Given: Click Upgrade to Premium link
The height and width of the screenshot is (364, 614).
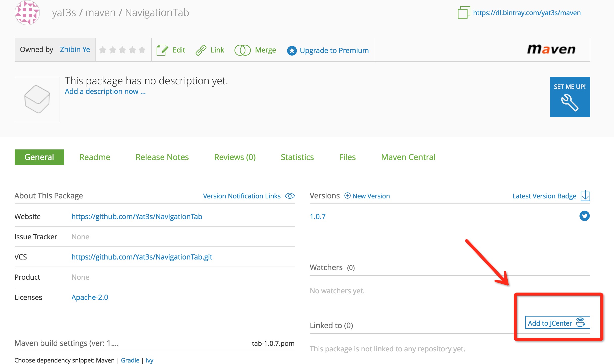Looking at the screenshot, I should 334,50.
